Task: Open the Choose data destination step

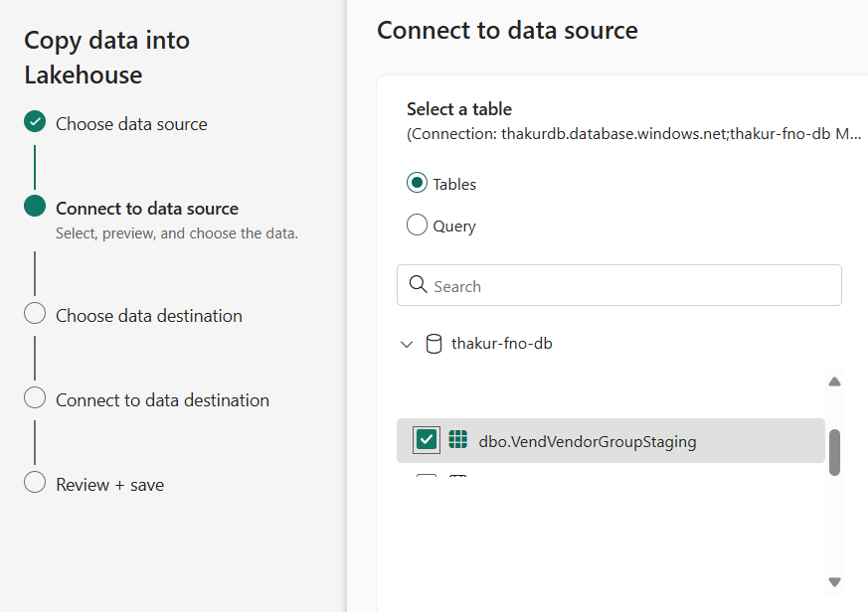Action: click(x=149, y=316)
